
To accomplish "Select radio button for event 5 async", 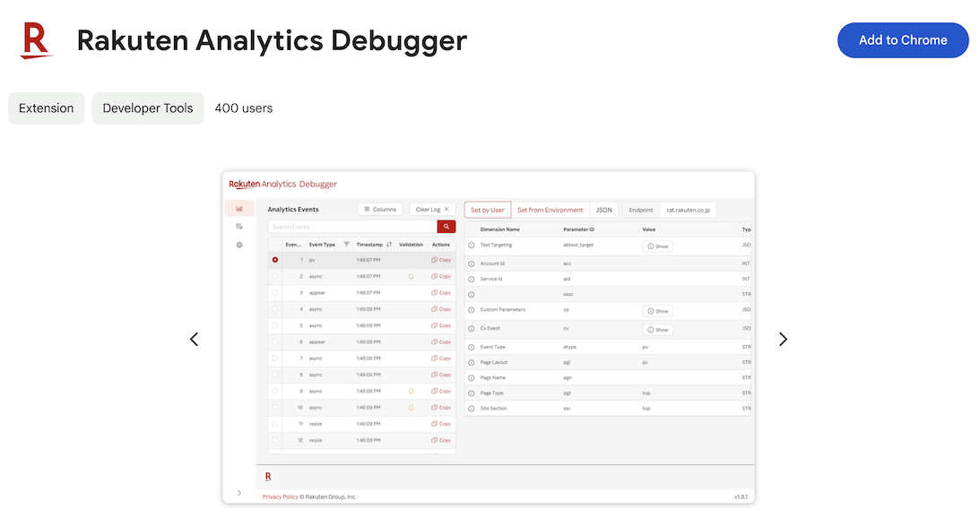I will [275, 325].
